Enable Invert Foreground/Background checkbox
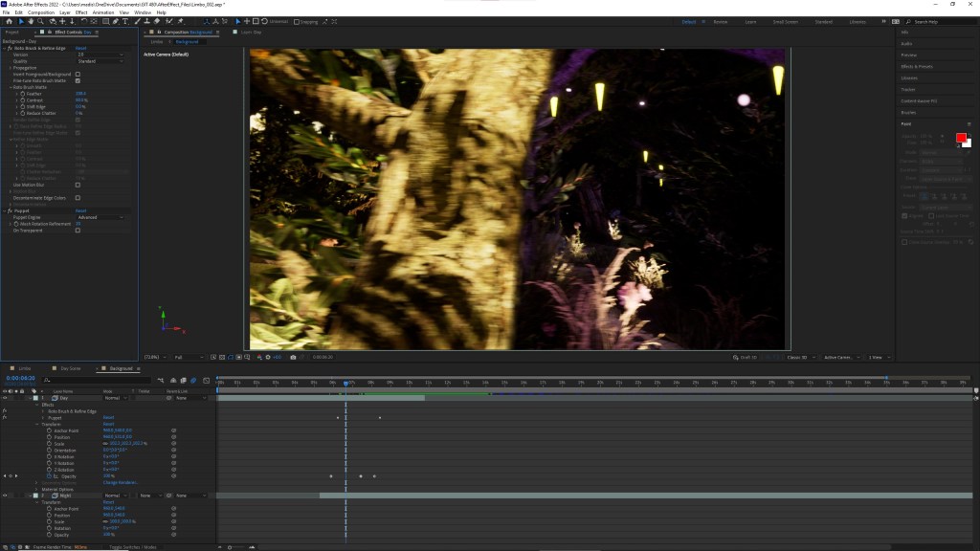Viewport: 980px width, 551px height. tap(78, 74)
